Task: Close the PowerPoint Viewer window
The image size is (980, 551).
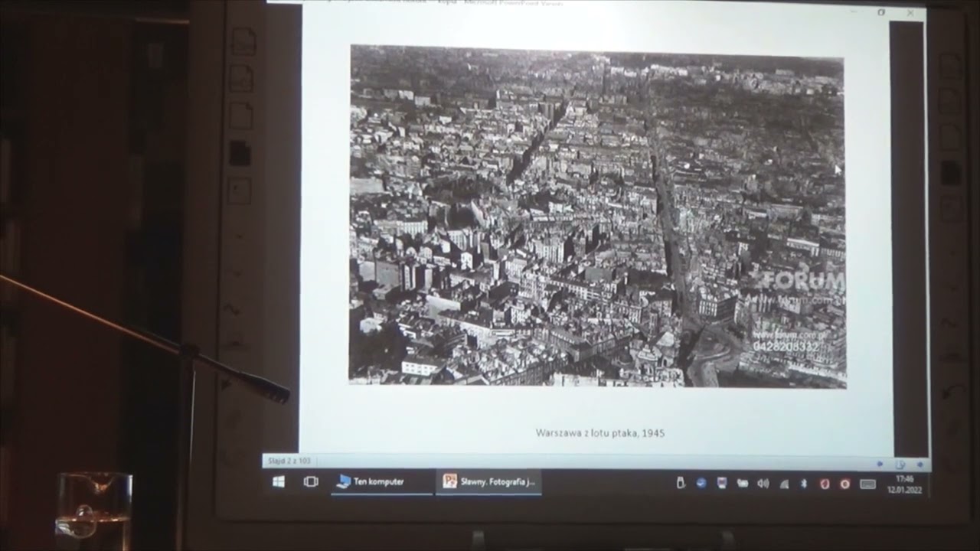Action: (910, 13)
